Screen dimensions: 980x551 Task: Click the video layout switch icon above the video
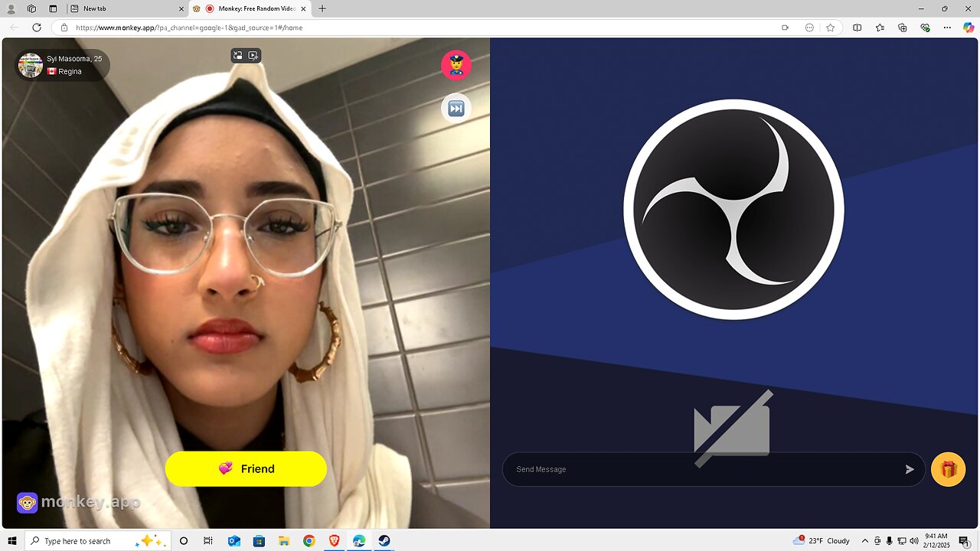[253, 55]
